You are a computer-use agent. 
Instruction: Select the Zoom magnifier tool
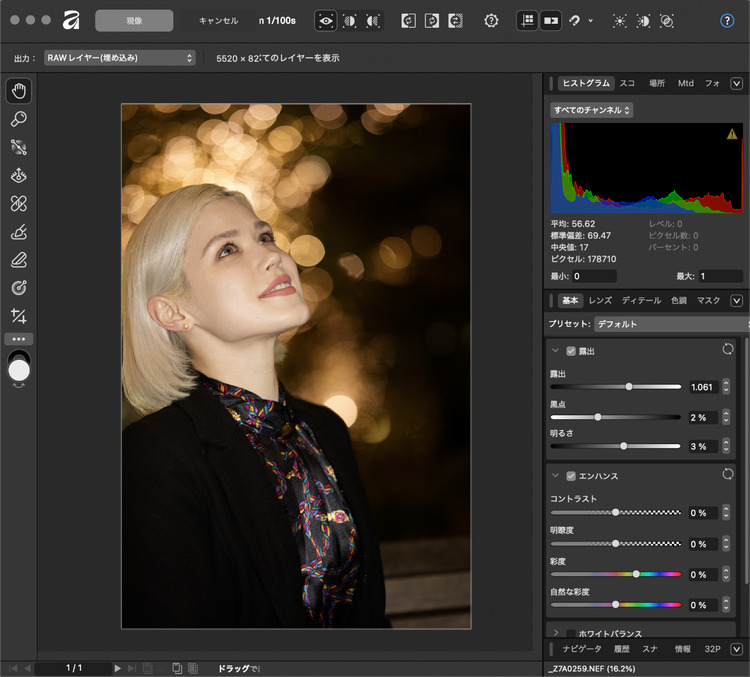tap(19, 119)
